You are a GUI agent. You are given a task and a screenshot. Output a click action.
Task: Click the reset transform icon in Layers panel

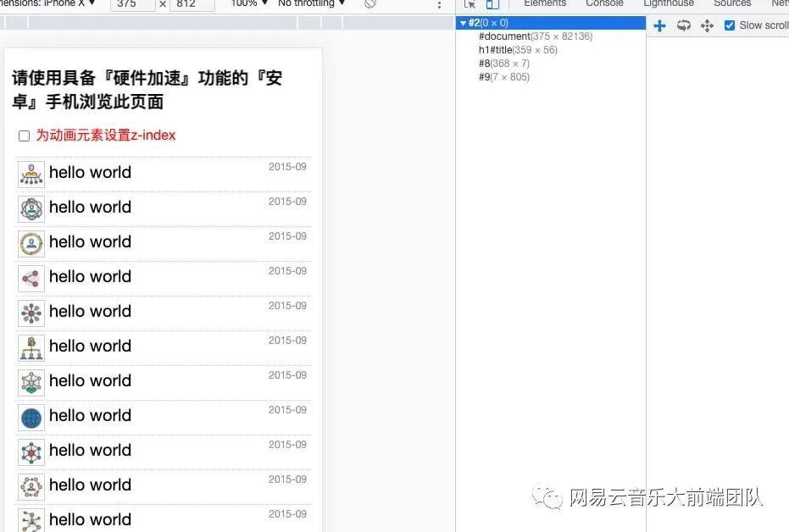(x=708, y=25)
